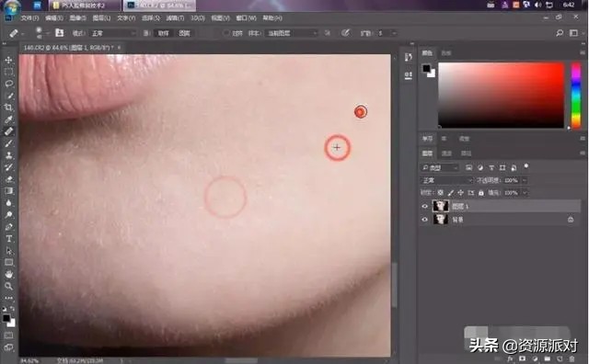Screen dimensions: 589x364
Task: Open the Edit Toolbar three-dots button
Action: (8, 298)
